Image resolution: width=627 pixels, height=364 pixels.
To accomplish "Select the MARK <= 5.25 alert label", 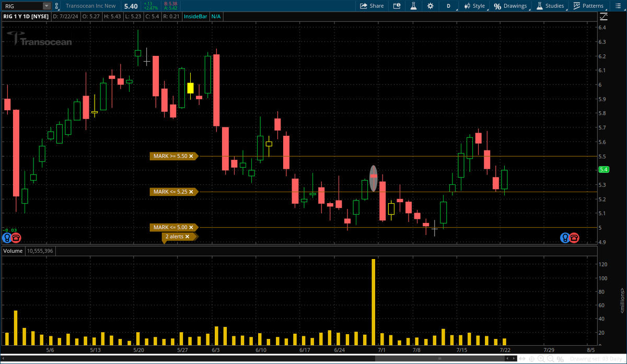I will [170, 192].
